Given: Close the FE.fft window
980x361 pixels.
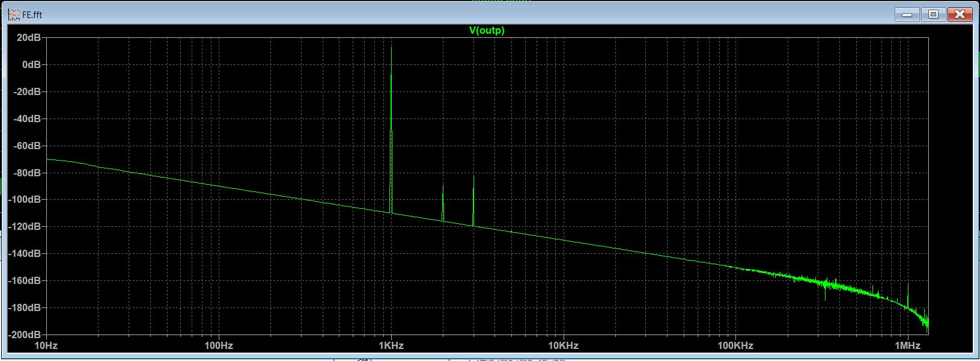Looking at the screenshot, I should [x=960, y=14].
